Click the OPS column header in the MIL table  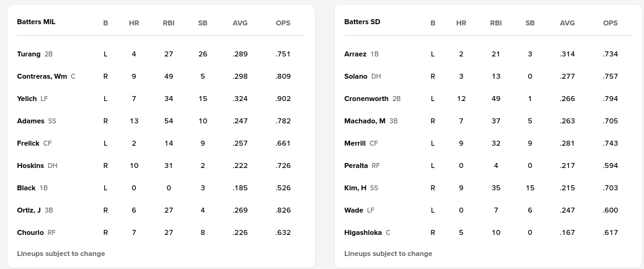(283, 23)
